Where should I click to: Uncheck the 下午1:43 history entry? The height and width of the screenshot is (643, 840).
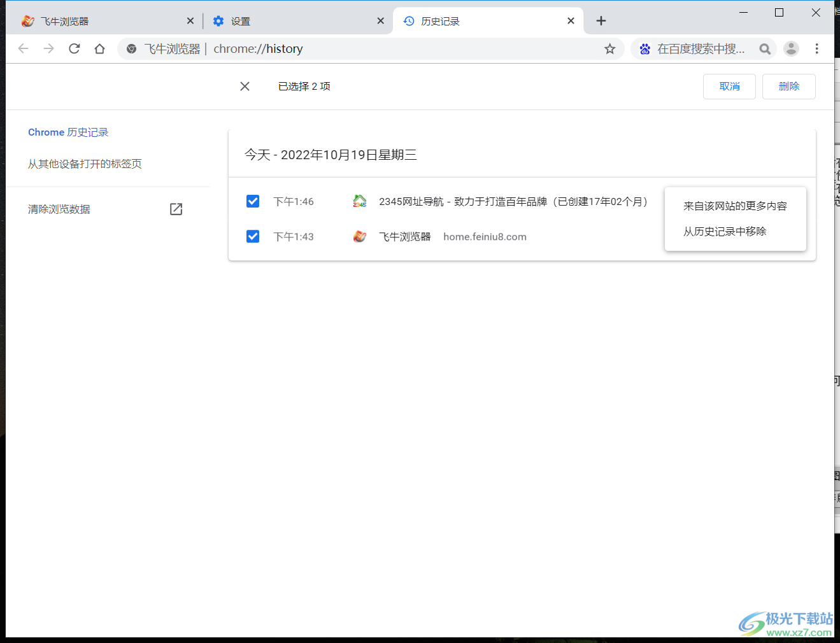click(x=253, y=236)
